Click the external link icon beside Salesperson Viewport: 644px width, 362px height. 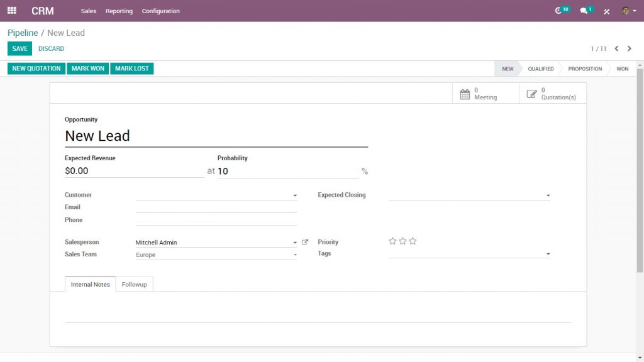coord(304,241)
